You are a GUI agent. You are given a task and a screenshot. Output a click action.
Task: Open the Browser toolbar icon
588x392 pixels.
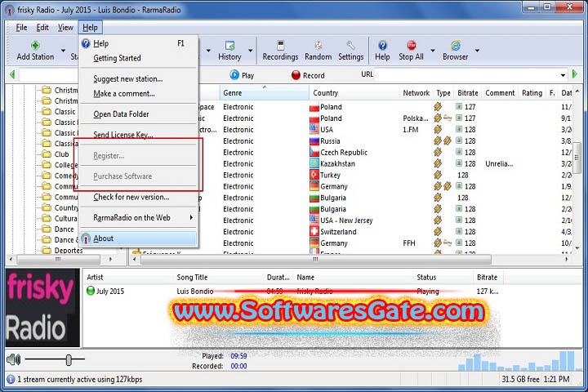456,46
